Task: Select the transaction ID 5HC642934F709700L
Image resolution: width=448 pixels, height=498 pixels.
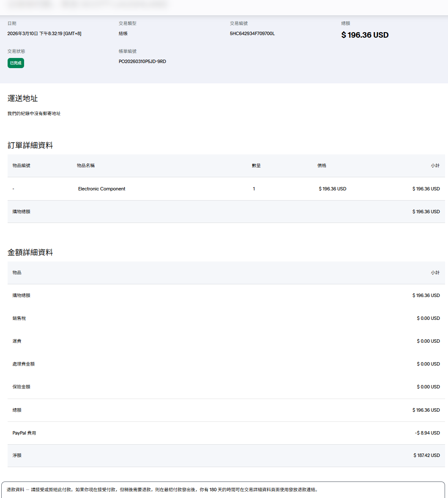Action: click(252, 33)
